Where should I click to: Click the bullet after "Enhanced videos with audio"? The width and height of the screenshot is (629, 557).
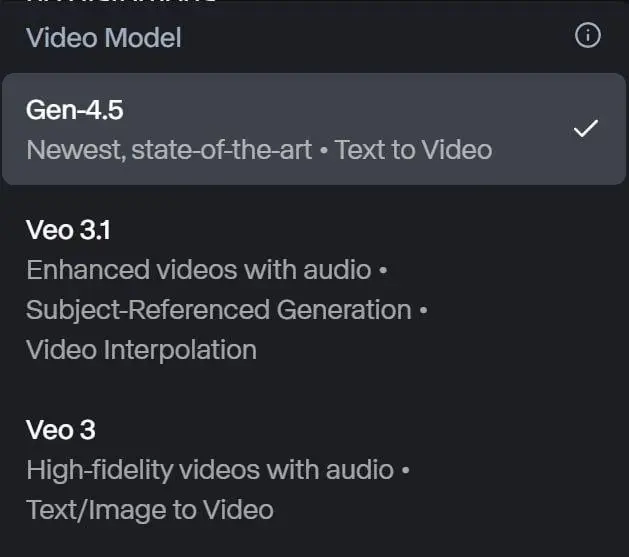[383, 271]
